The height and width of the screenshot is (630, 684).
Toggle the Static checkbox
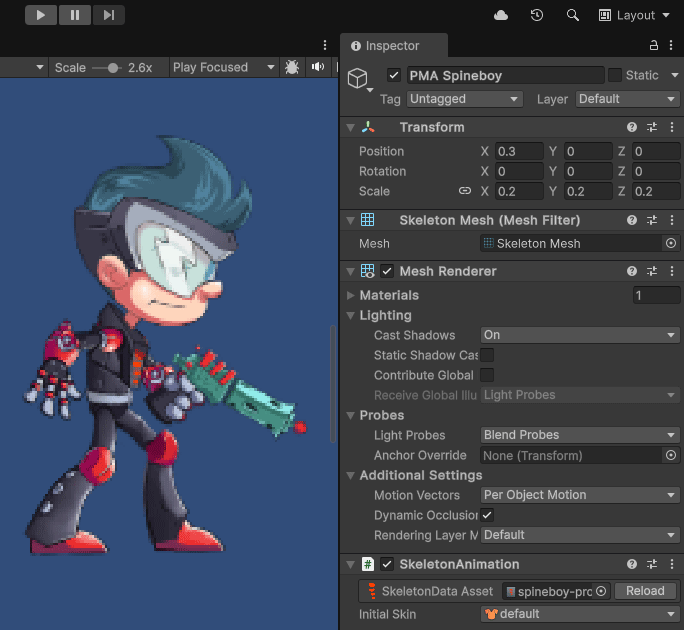pyautogui.click(x=615, y=75)
